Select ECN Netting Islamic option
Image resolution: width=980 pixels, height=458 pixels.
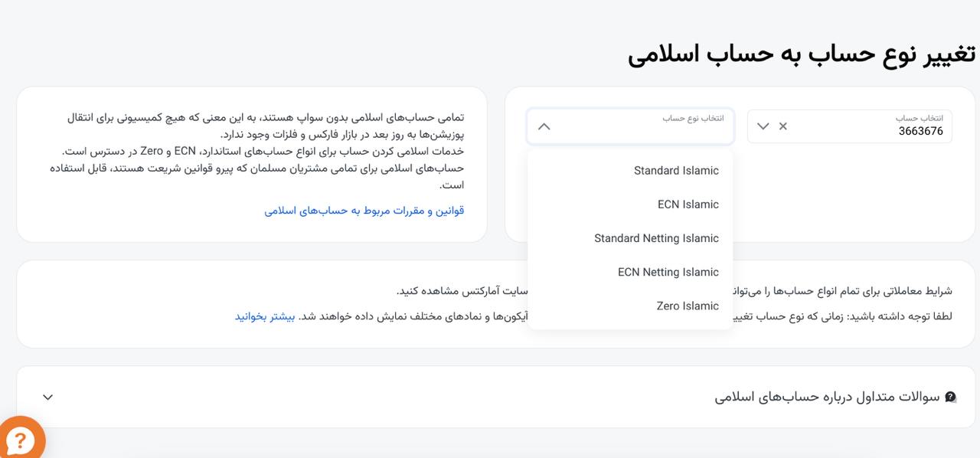pyautogui.click(x=668, y=272)
